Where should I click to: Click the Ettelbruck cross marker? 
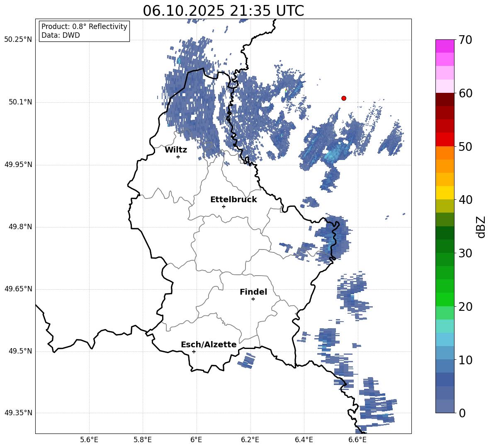(224, 206)
